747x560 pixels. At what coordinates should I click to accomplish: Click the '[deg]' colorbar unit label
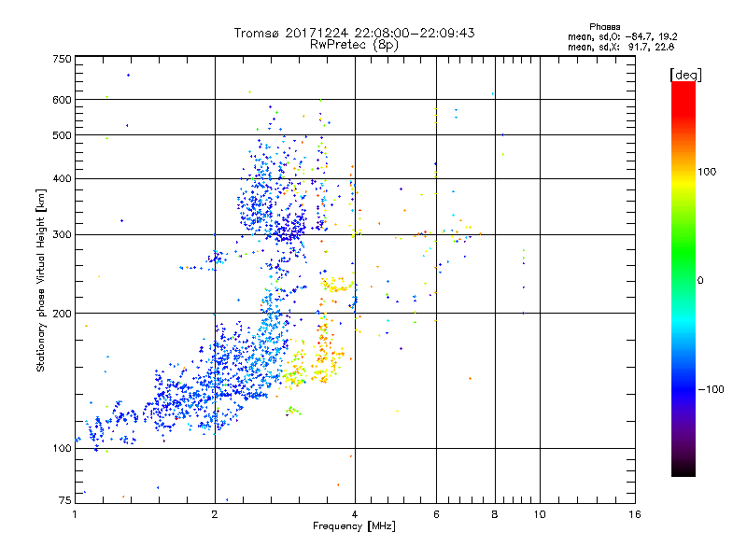click(685, 75)
